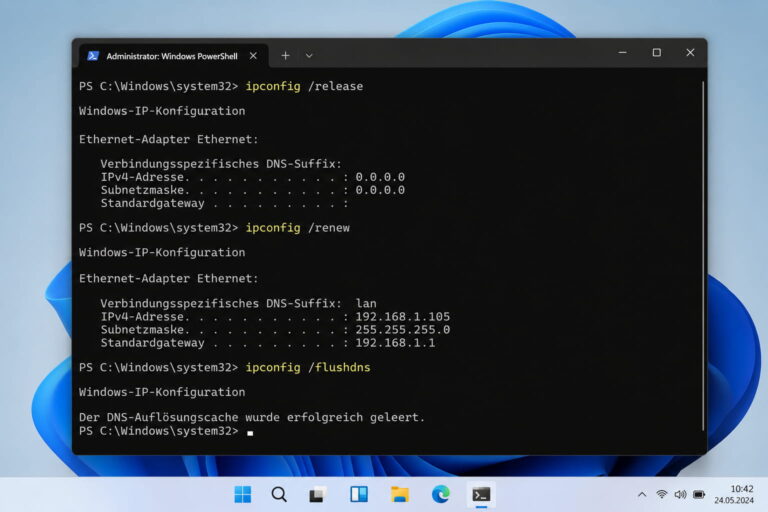The height and width of the screenshot is (512, 768).
Task: Open Task View on the taskbar
Action: [x=317, y=494]
